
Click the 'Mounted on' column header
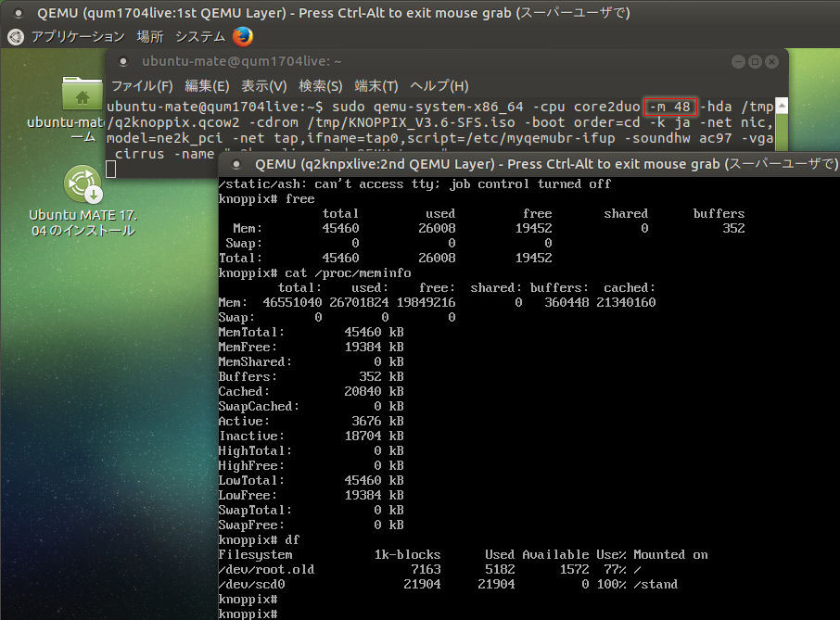(670, 555)
